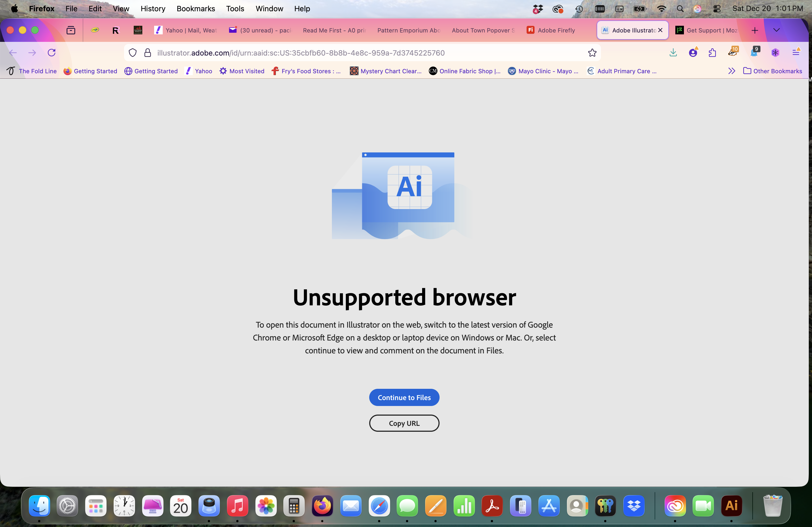812x527 pixels.
Task: Open the Firefox hamburger application menu
Action: pyautogui.click(x=796, y=53)
